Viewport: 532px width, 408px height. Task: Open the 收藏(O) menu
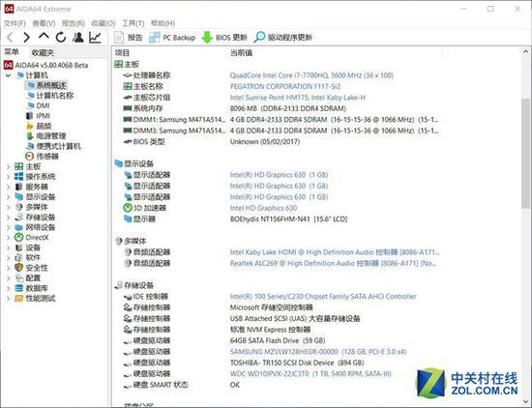103,23
